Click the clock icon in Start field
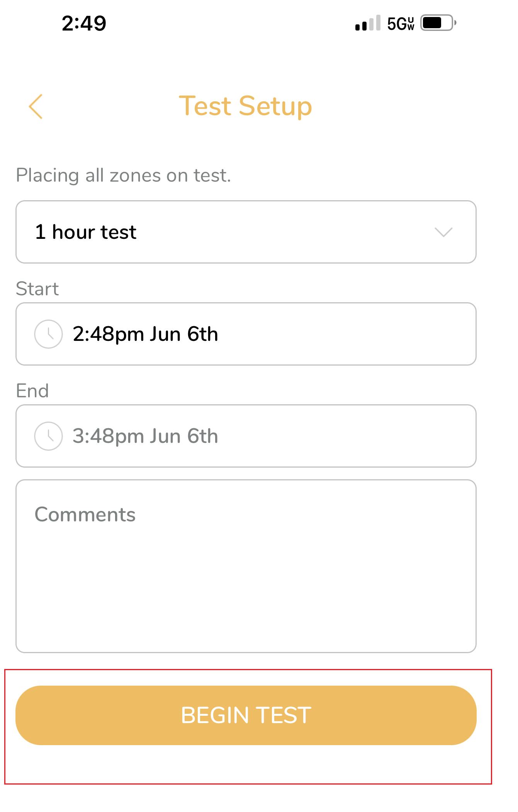 [48, 334]
